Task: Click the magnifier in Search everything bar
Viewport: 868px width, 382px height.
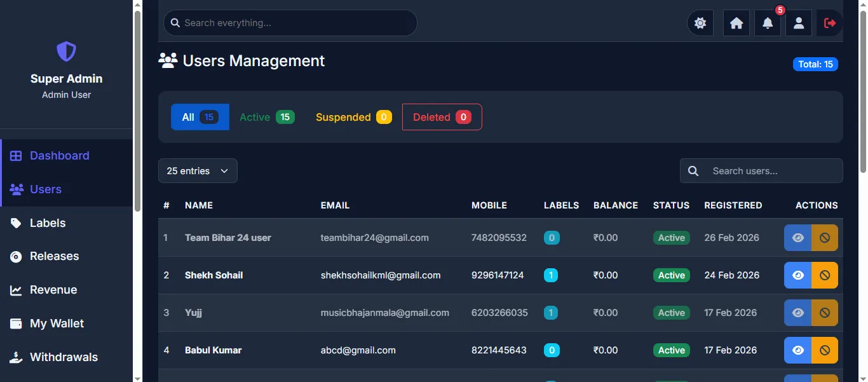Action: [176, 23]
